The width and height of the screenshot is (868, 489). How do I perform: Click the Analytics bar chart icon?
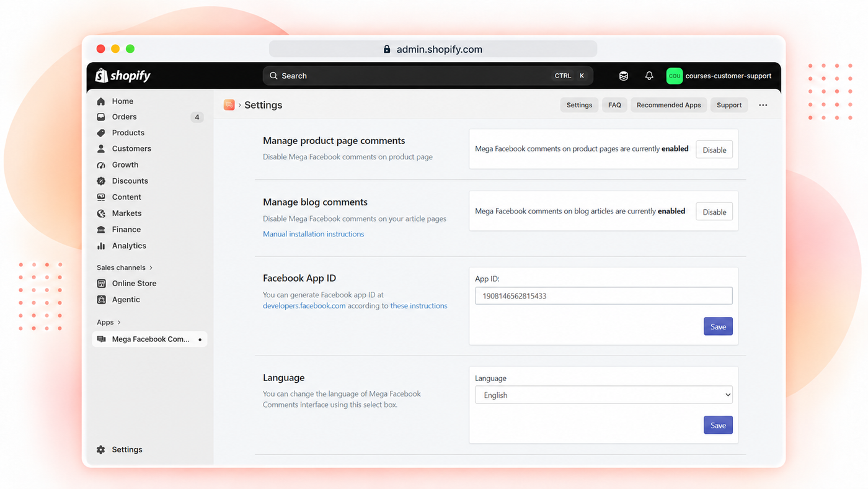[101, 246]
